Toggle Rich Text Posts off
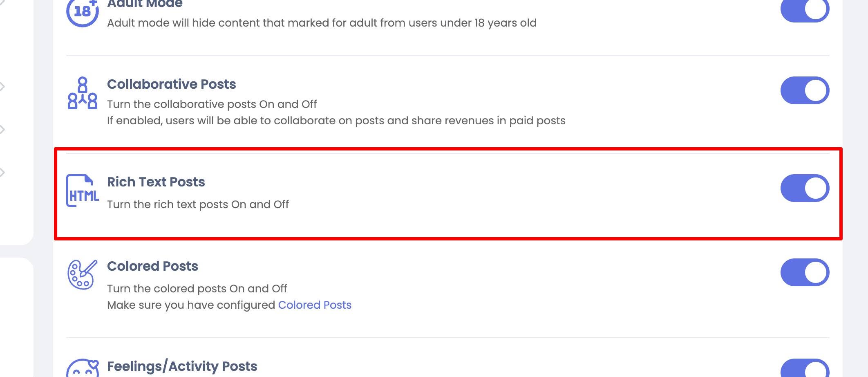This screenshot has width=868, height=377. pos(805,188)
